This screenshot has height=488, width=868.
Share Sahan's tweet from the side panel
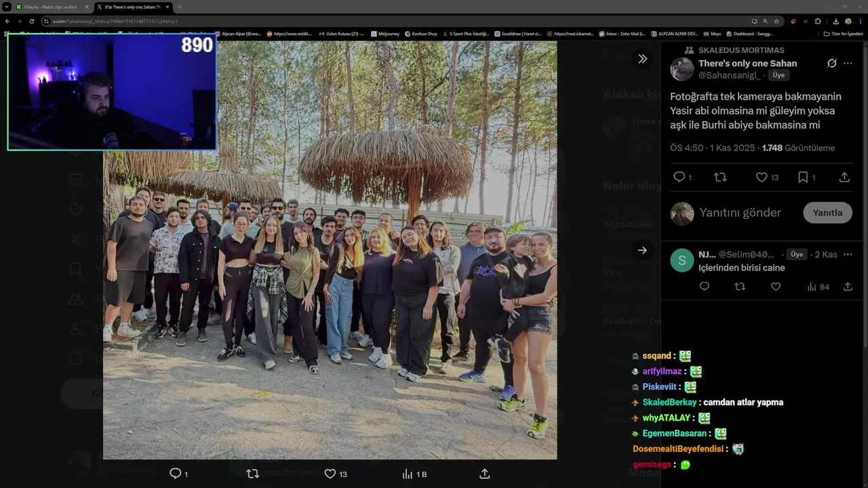[x=844, y=177]
